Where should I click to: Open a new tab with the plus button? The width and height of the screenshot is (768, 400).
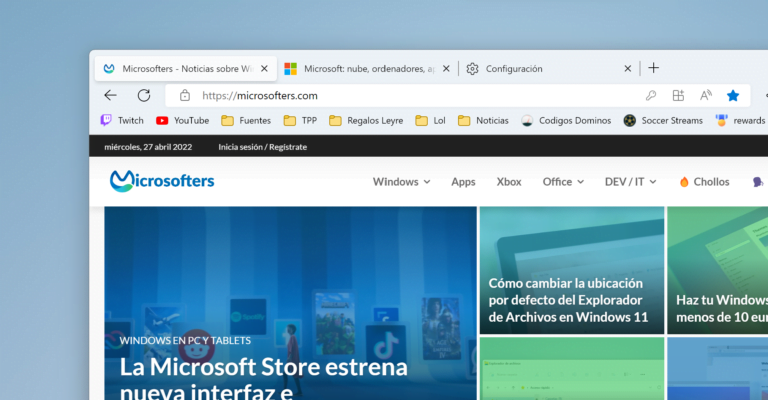(653, 68)
